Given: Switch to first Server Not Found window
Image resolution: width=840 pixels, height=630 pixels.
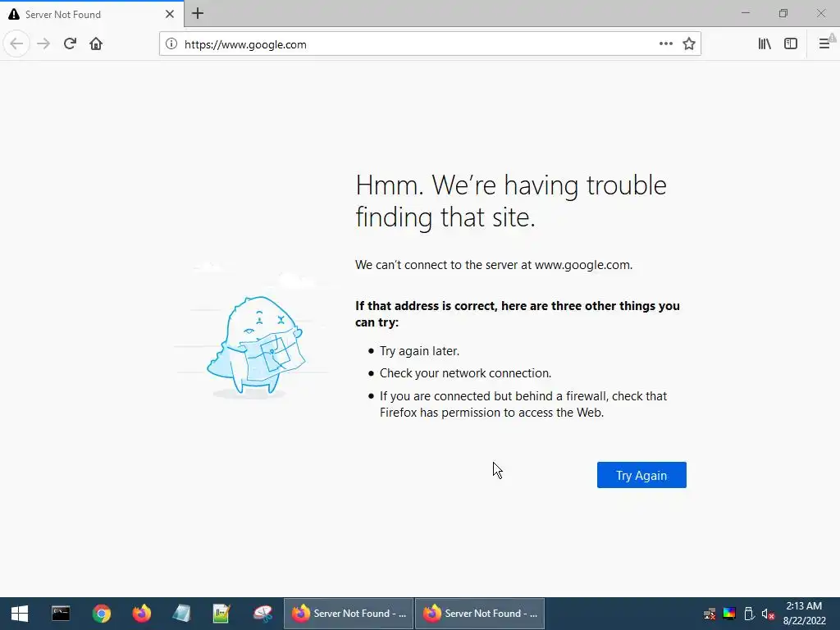Looking at the screenshot, I should tap(348, 614).
